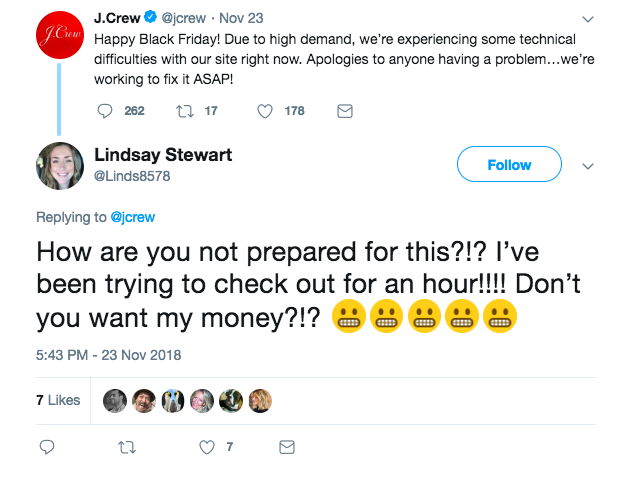The image size is (632, 482).
Task: View the 7 Likes list
Action: point(58,400)
